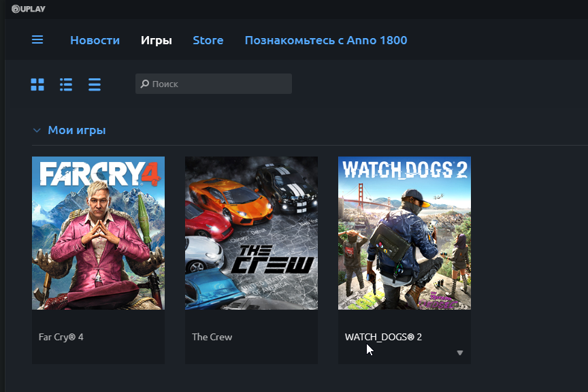Select the Far Cry 4 cover art
The width and height of the screenshot is (588, 392).
coord(98,233)
